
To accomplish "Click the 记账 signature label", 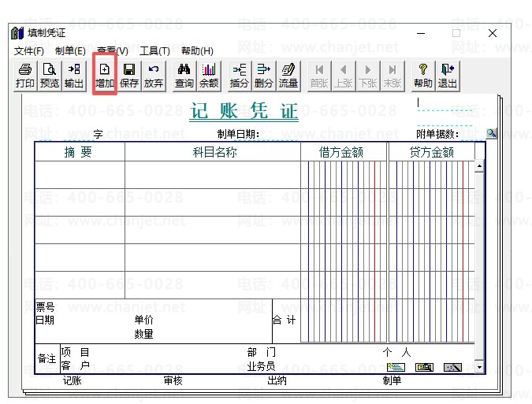I will coord(73,380).
